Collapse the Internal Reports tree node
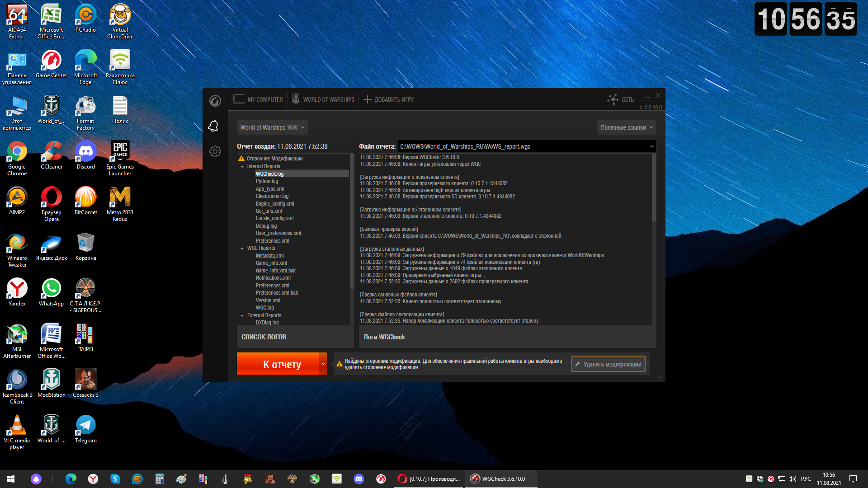 (x=242, y=167)
